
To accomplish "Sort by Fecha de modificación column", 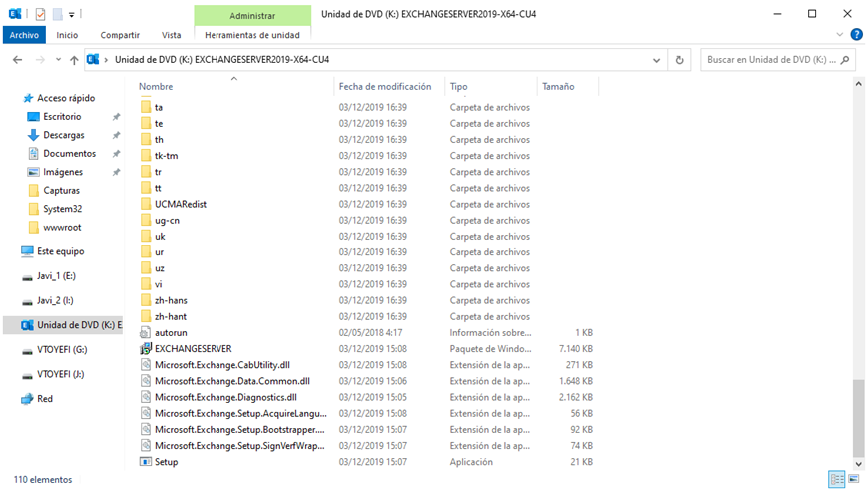I will click(385, 87).
